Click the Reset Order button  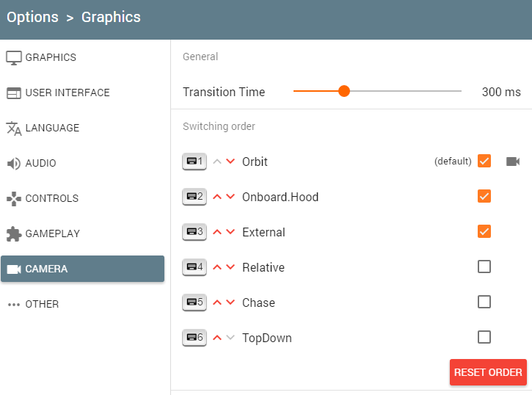tap(488, 372)
